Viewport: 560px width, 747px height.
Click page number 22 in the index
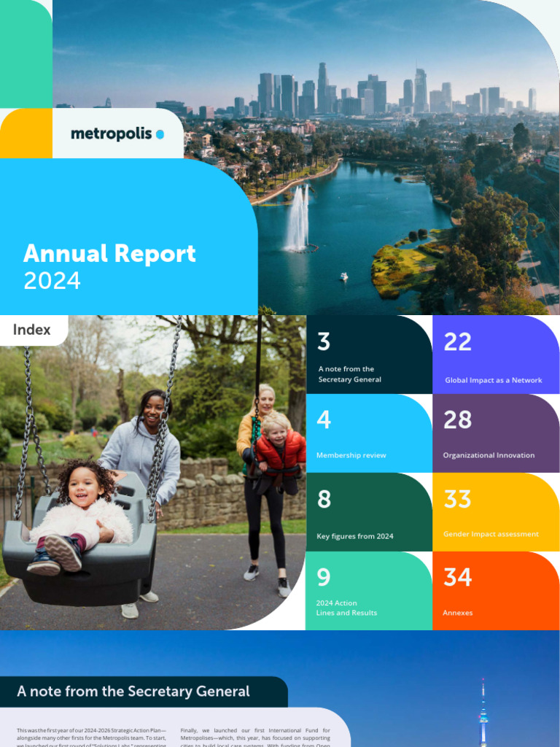coord(458,341)
